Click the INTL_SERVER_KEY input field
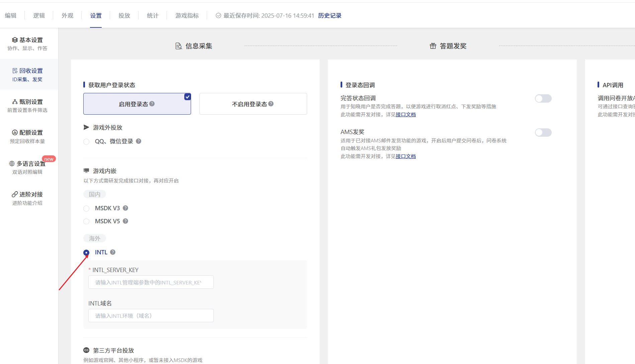This screenshot has width=635, height=364. click(x=151, y=282)
